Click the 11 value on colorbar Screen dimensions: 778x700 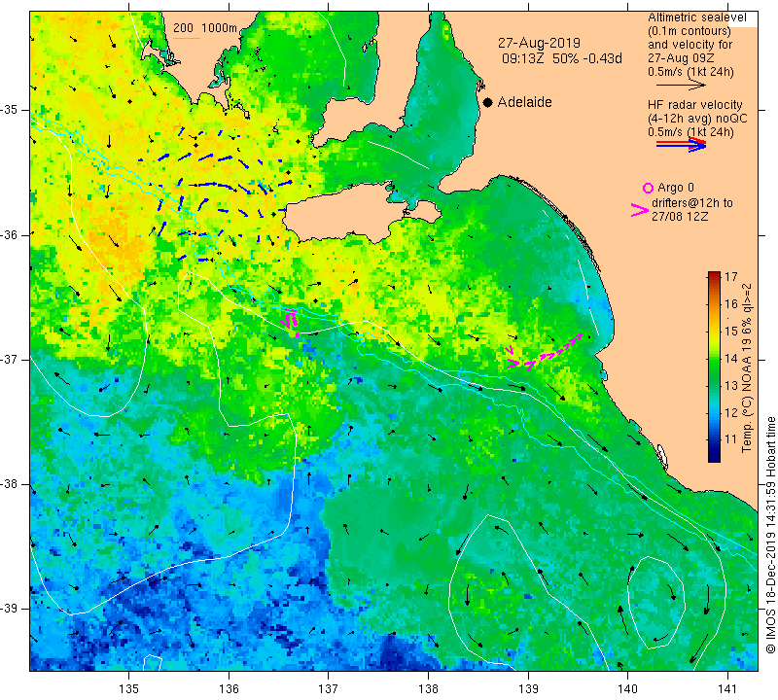pyautogui.click(x=731, y=439)
